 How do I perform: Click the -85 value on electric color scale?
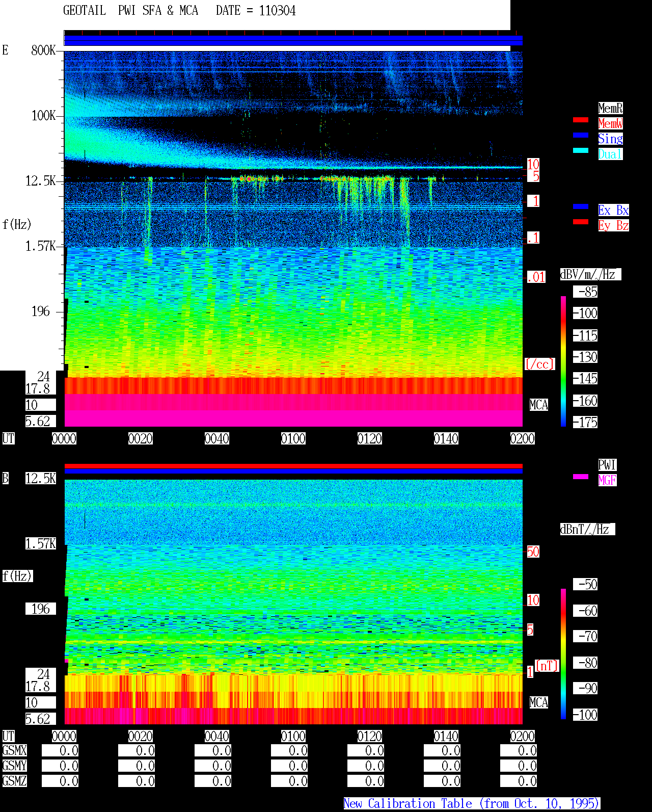[585, 292]
